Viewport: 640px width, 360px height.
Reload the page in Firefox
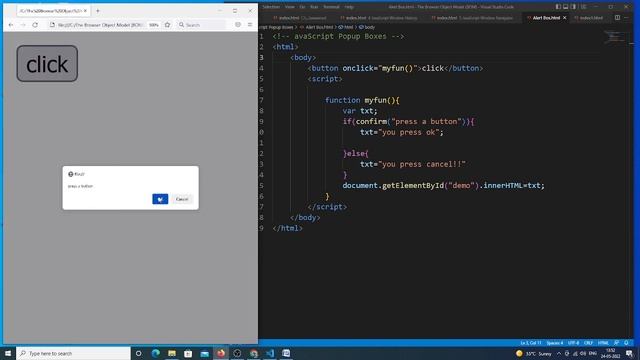point(35,25)
